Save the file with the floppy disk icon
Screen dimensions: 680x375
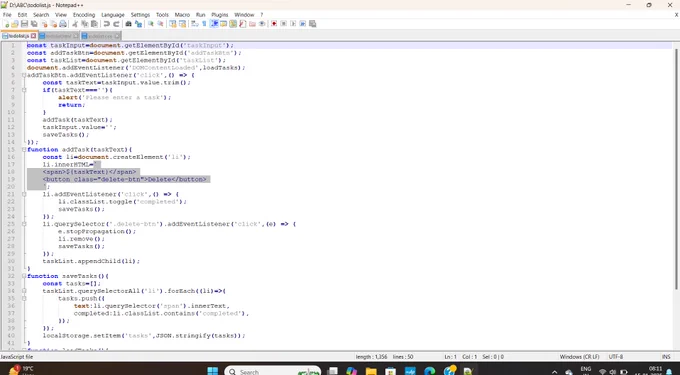point(24,23)
